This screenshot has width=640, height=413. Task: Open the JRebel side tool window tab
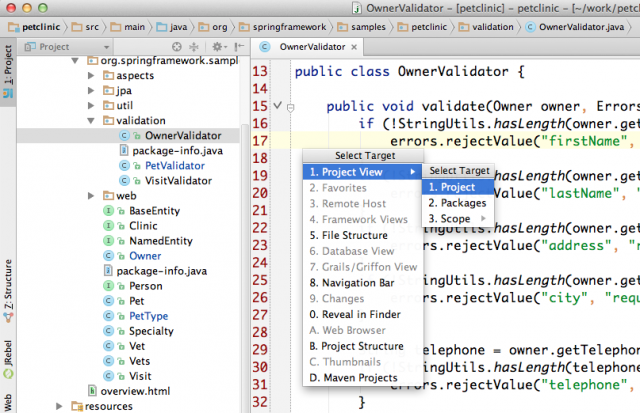(x=8, y=359)
